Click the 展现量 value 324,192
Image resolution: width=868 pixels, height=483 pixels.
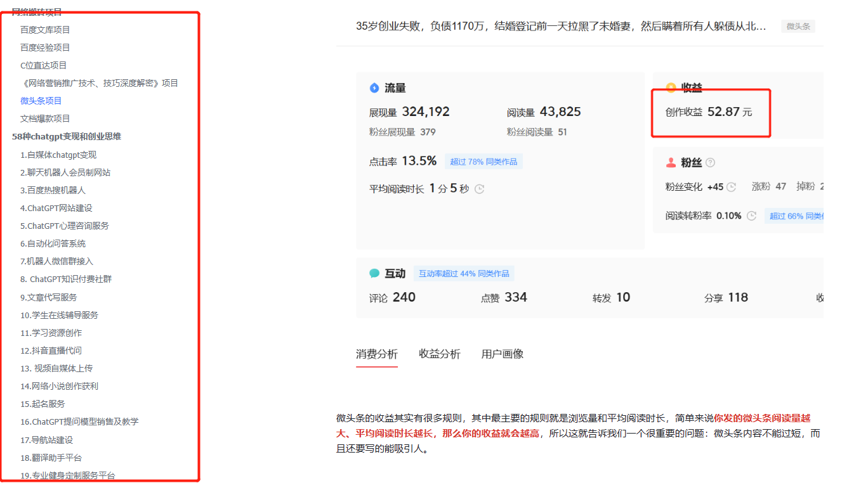pos(426,112)
